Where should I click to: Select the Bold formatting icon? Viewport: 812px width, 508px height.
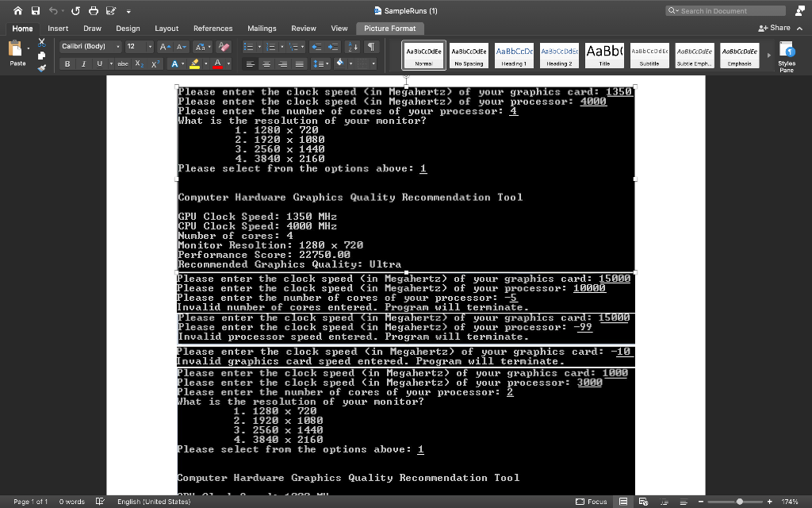67,63
